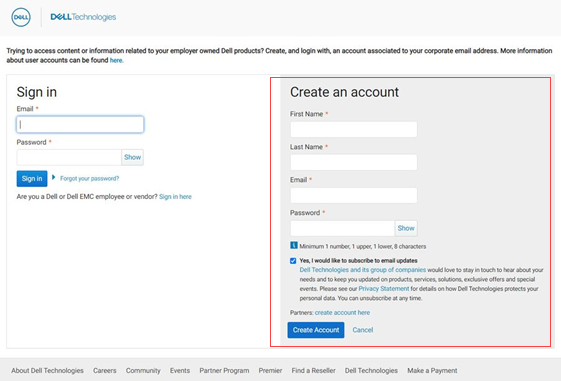Screen dimensions: 561x381
Task: Follow the Partners create account here link
Action: tap(342, 313)
